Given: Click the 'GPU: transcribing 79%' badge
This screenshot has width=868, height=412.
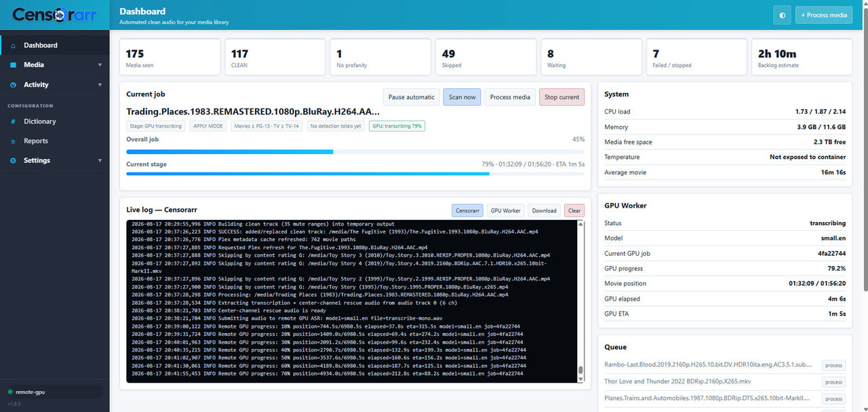Looking at the screenshot, I should click(397, 126).
